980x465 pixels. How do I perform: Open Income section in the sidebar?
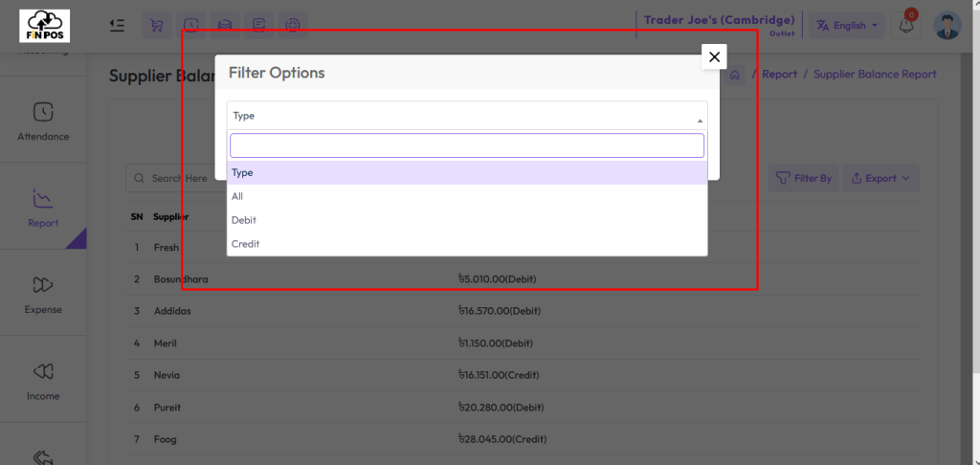(x=43, y=381)
